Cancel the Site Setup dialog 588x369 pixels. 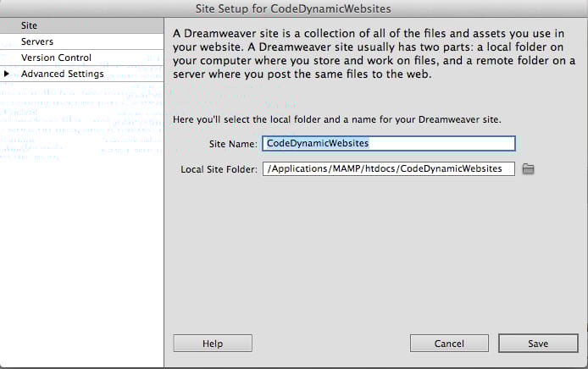pos(449,343)
